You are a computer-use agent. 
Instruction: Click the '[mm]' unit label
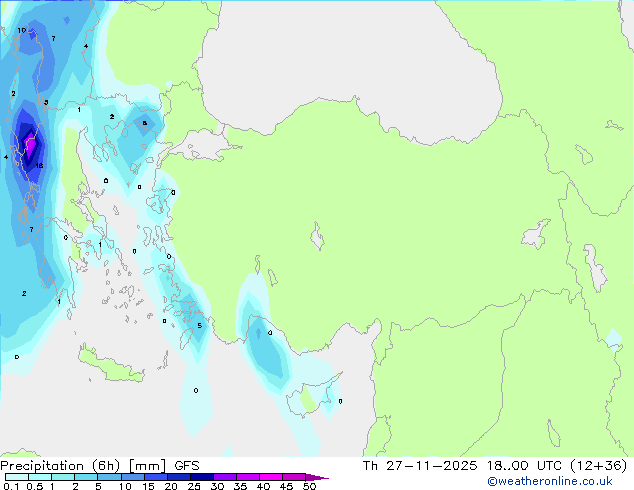147,466
